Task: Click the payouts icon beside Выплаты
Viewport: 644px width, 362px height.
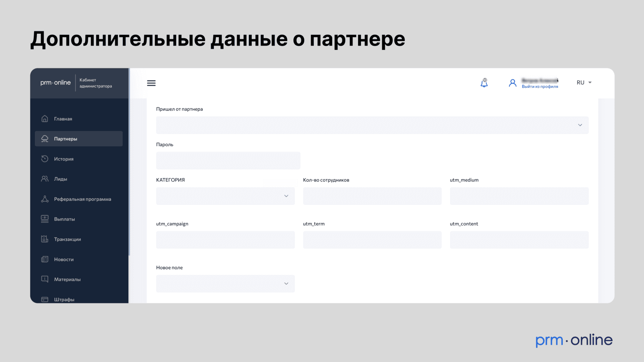Action: [45, 219]
